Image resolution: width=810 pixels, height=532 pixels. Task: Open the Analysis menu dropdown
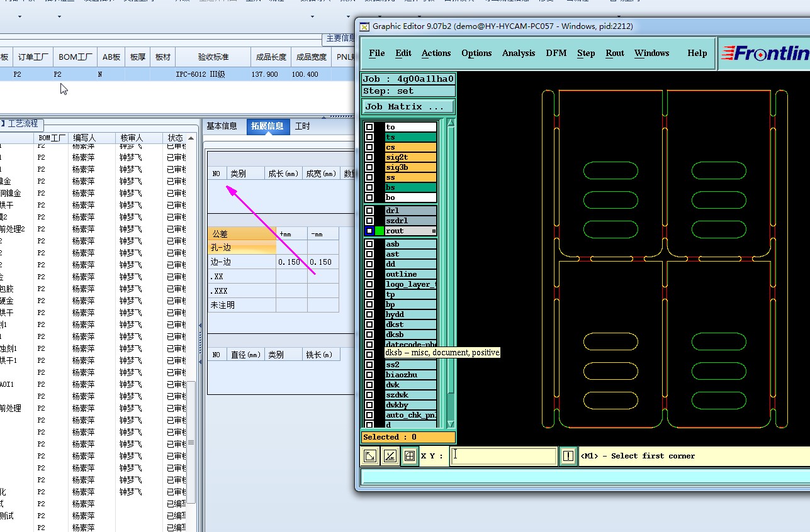click(519, 53)
